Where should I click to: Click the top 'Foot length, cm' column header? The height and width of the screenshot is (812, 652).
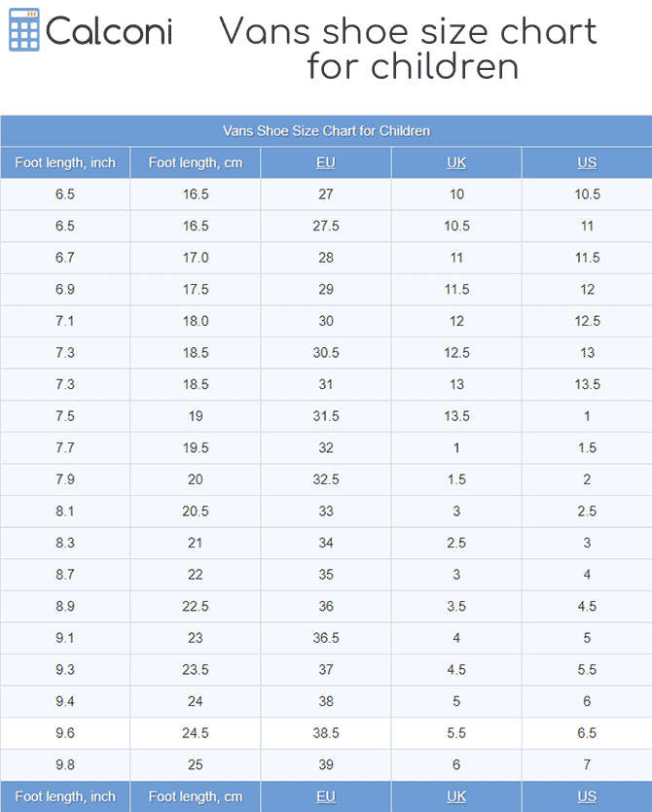196,162
